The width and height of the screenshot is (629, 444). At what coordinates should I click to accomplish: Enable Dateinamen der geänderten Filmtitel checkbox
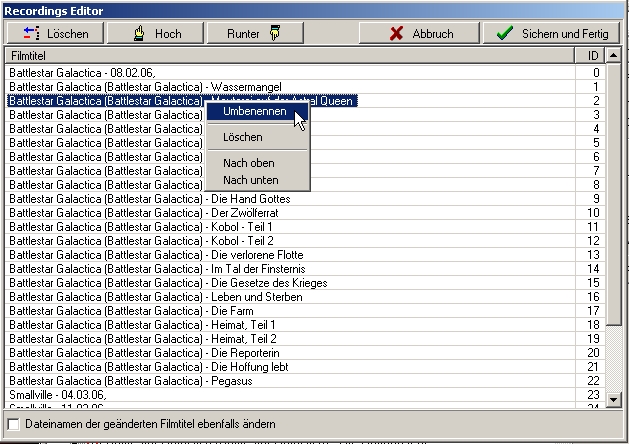(14, 424)
